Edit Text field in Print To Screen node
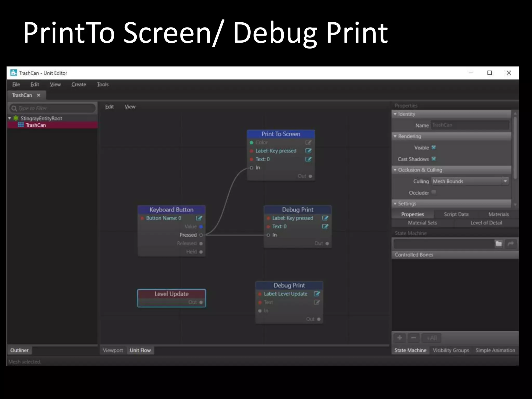The image size is (532, 399). (x=308, y=159)
